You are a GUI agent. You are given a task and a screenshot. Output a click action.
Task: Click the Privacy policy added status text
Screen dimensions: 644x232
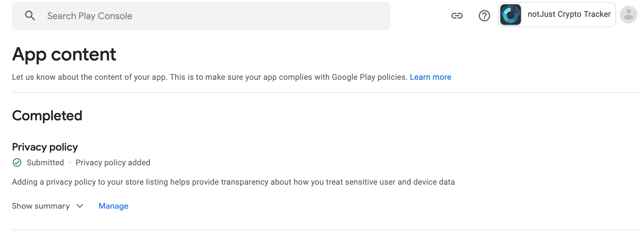coord(113,162)
